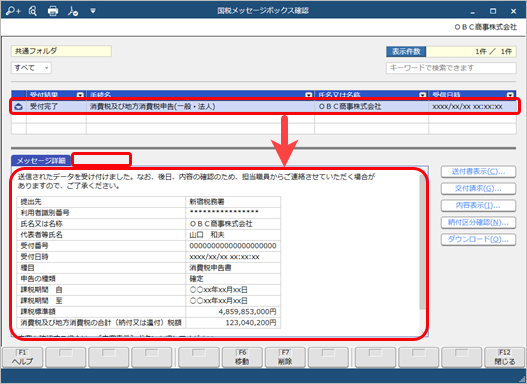This screenshot has width=527, height=384.
Task: Click the 4,859,853,000円 amount
Action: coord(247,312)
